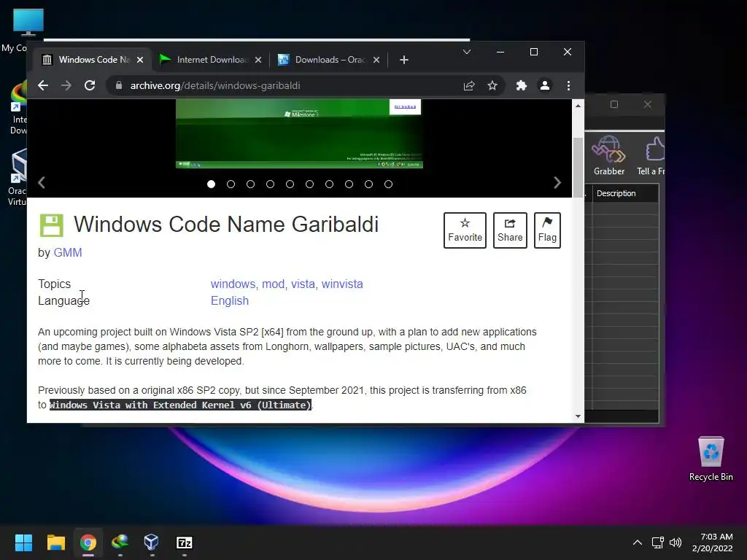This screenshot has height=560, width=747.
Task: Flag this archive item
Action: 547,230
